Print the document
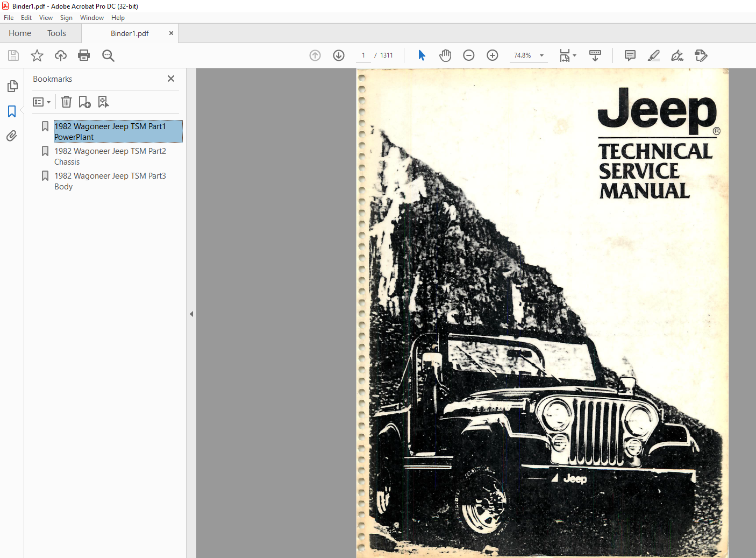Viewport: 756px width, 558px height. [x=84, y=55]
